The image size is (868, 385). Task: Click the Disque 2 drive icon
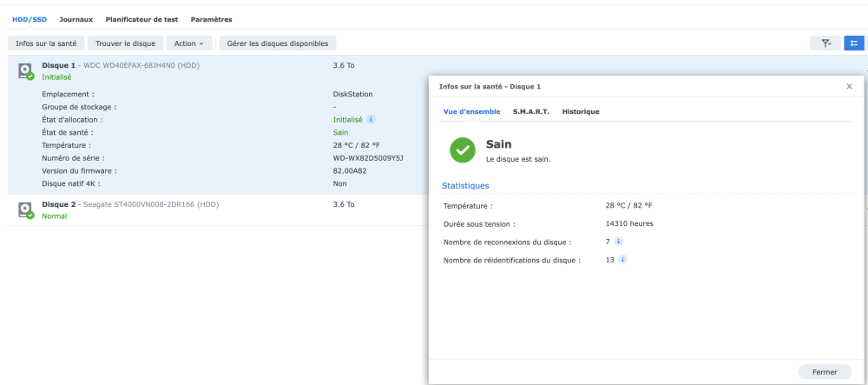(x=26, y=209)
